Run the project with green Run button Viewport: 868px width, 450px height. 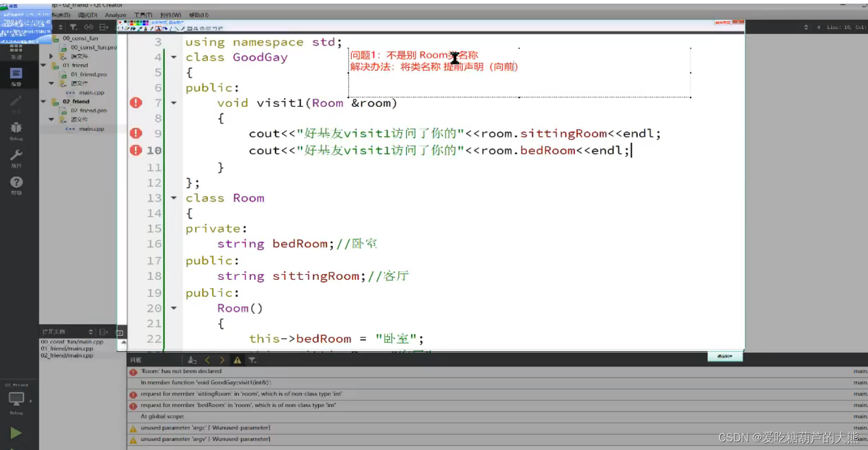[16, 432]
